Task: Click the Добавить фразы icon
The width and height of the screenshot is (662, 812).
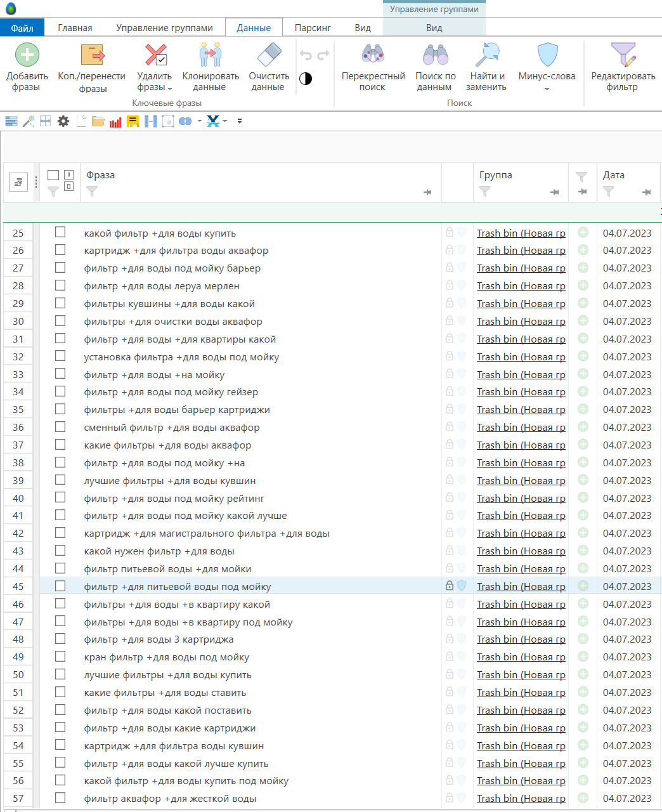Action: pyautogui.click(x=27, y=56)
